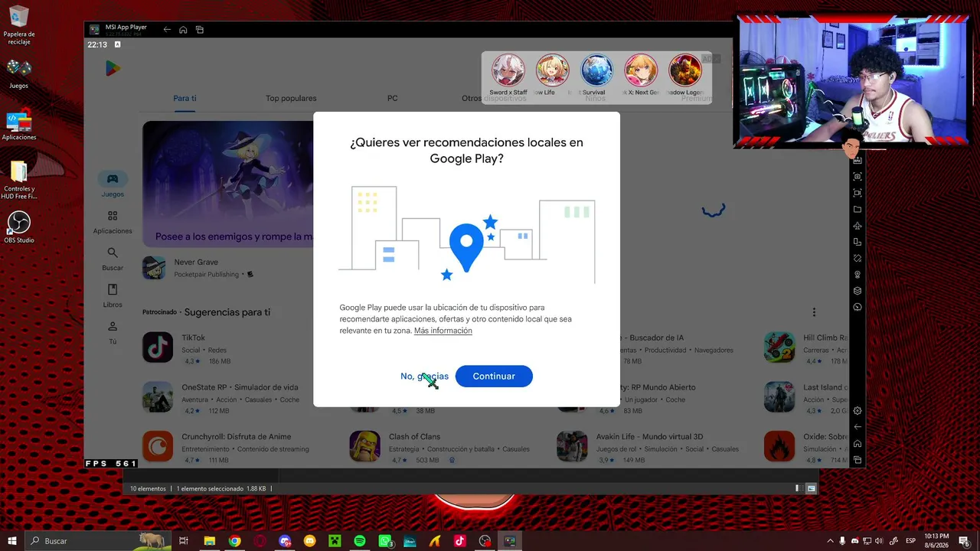Click the back arrow in MSI side toolbar

857,427
